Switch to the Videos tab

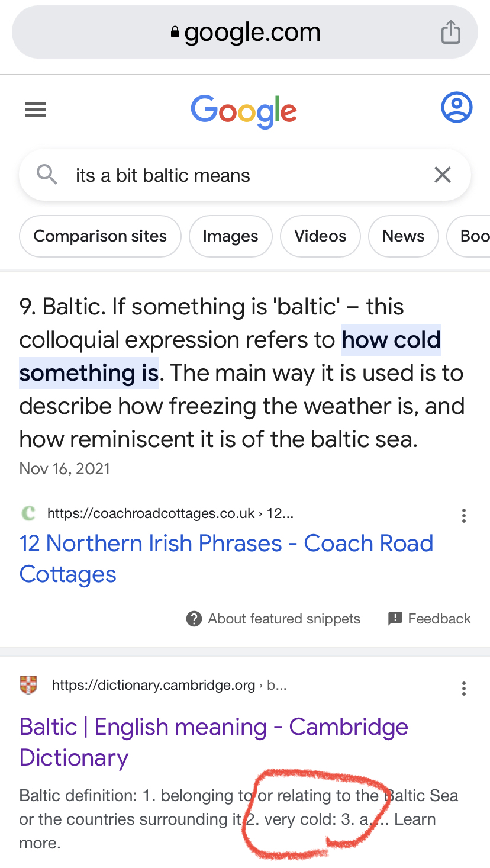click(x=320, y=236)
